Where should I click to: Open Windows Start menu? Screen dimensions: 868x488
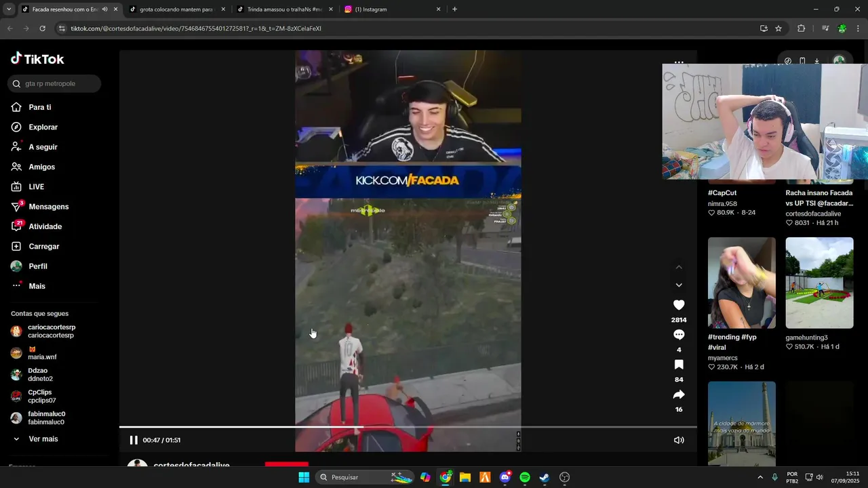click(304, 477)
